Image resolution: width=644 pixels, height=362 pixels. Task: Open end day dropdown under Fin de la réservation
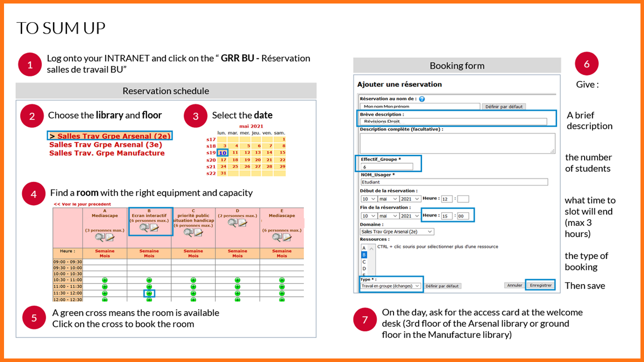(369, 216)
